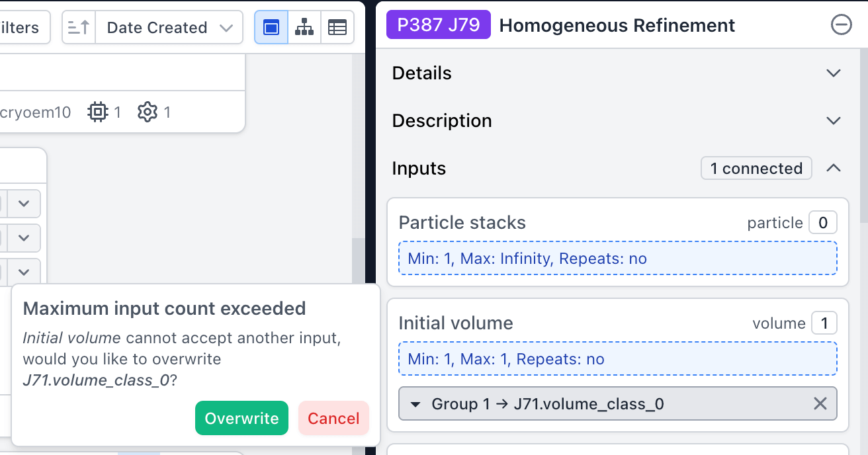The height and width of the screenshot is (455, 868).
Task: Switch to table view of jobs
Action: pyautogui.click(x=337, y=27)
